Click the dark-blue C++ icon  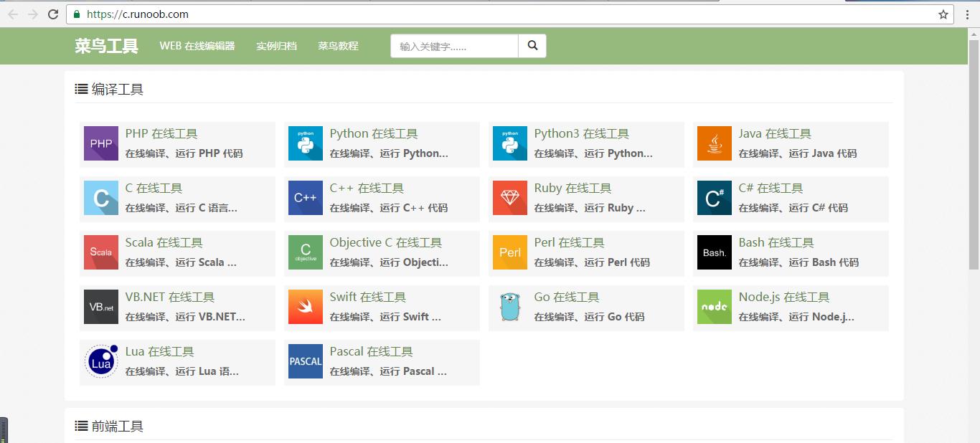(x=306, y=198)
